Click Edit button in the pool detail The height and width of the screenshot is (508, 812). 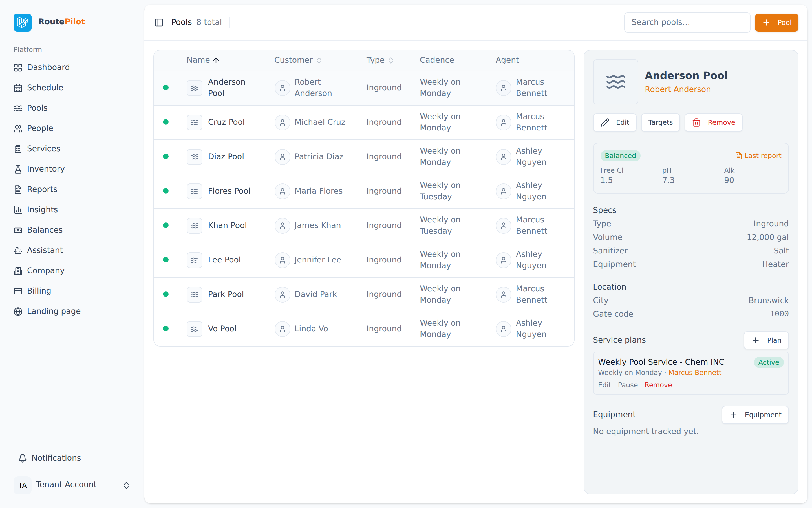pos(615,123)
